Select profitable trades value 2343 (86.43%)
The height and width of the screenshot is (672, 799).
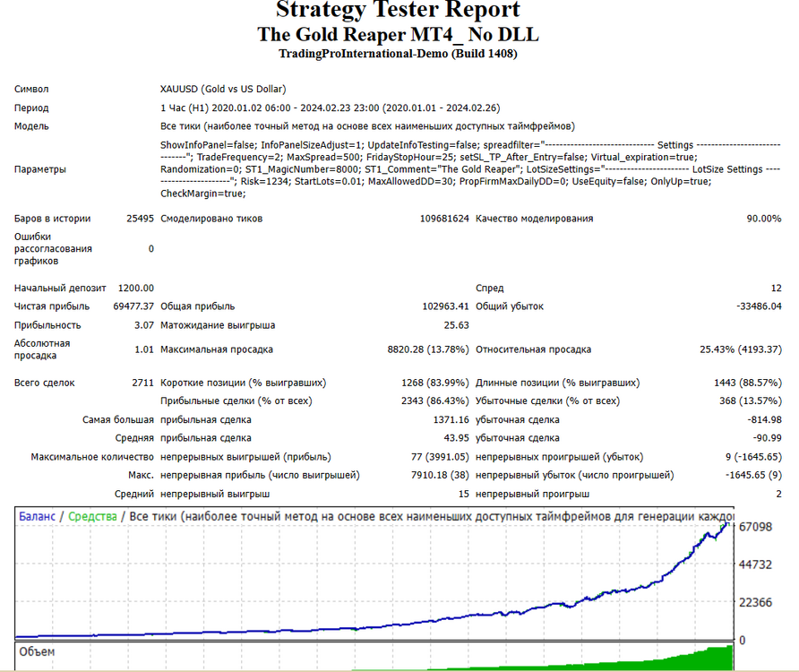tap(435, 401)
